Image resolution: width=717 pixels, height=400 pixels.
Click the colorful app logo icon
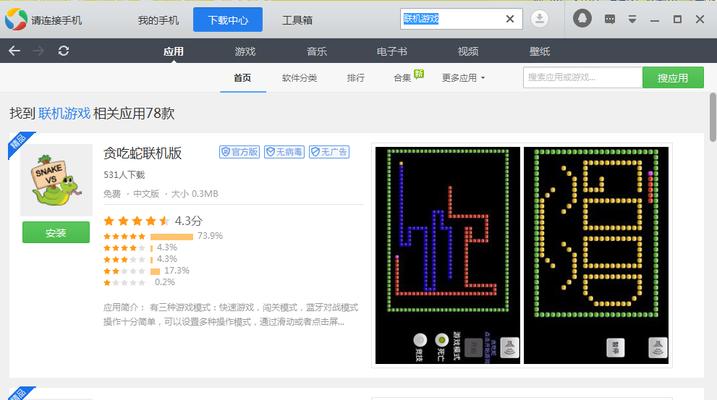point(16,19)
